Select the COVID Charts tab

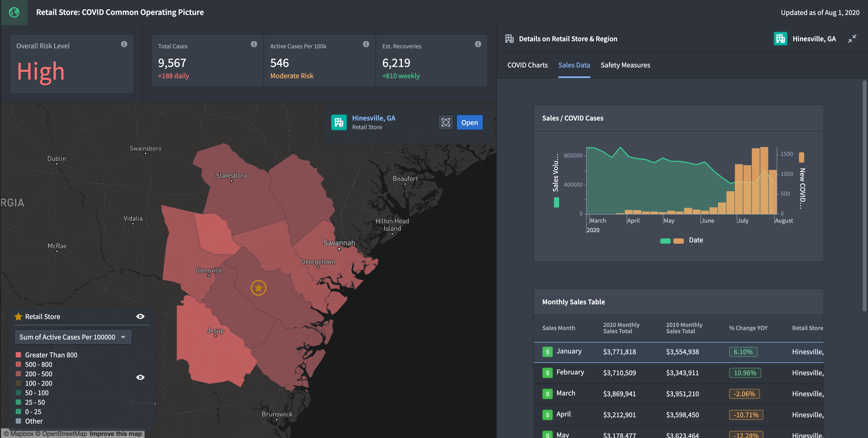pos(527,65)
